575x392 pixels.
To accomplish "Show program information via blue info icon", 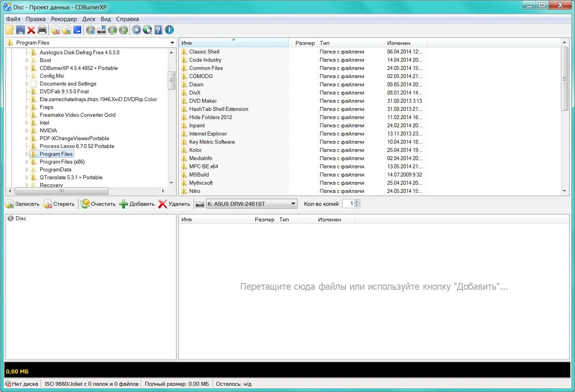I will (x=169, y=30).
